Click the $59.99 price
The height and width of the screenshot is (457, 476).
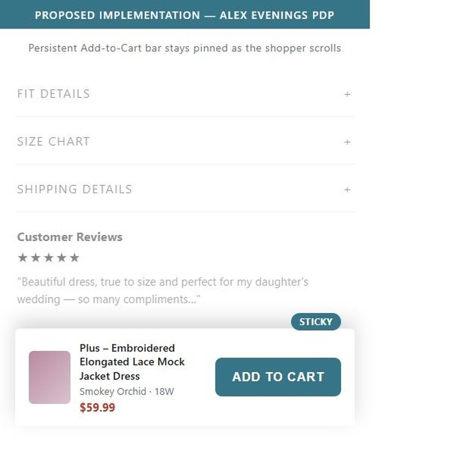pyautogui.click(x=98, y=408)
